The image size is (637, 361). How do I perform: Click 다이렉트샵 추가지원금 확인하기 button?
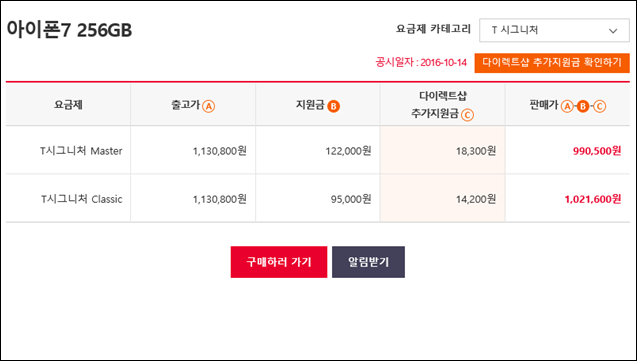[x=552, y=63]
